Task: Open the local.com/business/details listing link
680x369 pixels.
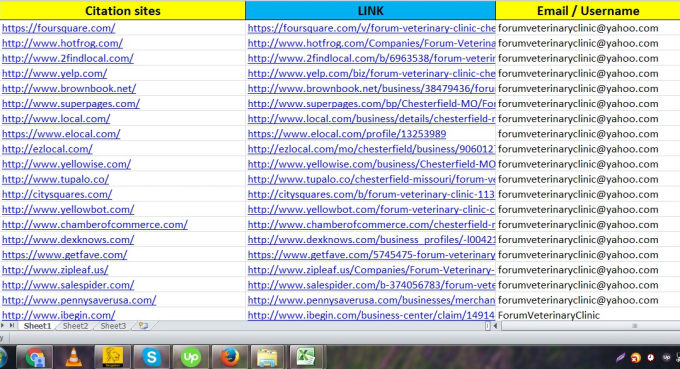Action: 371,119
